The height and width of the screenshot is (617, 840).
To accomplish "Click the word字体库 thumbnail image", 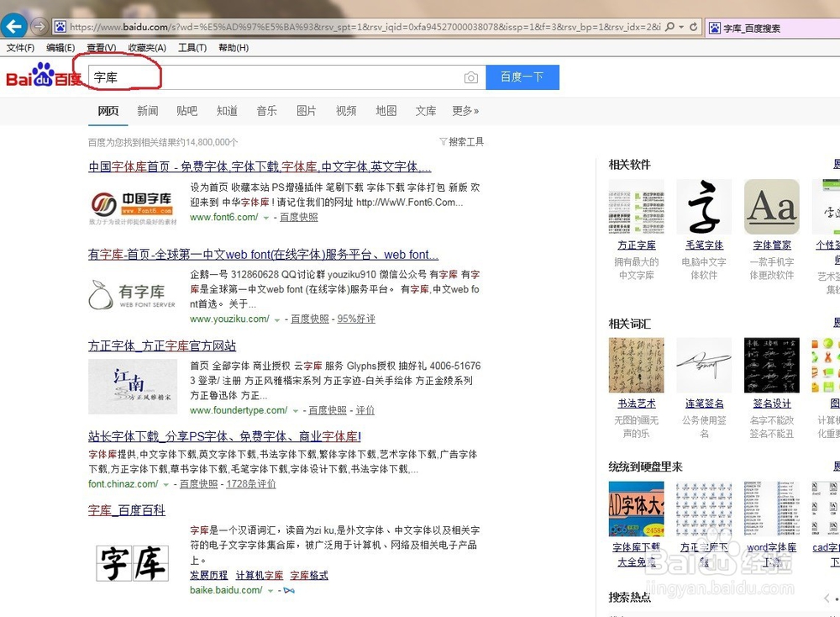I will [x=771, y=509].
